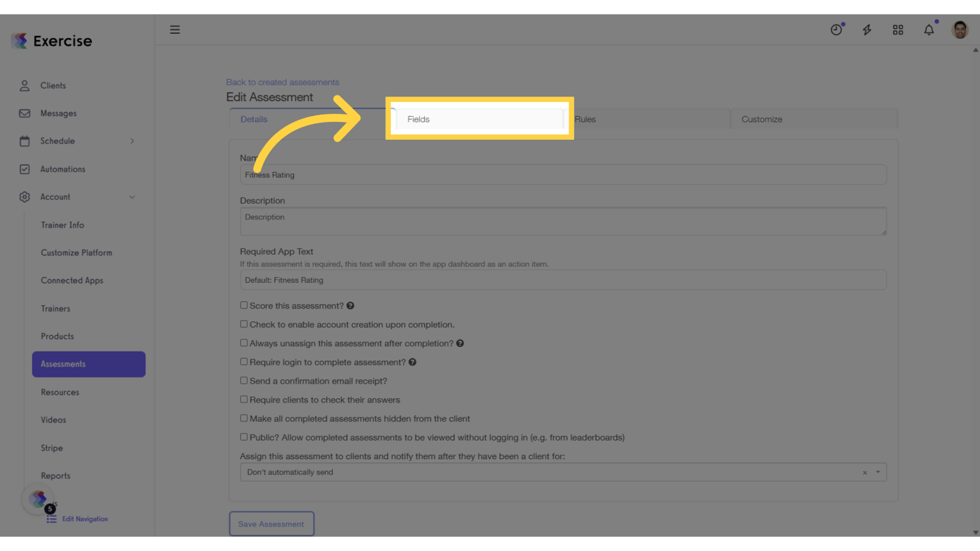The height and width of the screenshot is (551, 980).
Task: Open notifications via the bell icon
Action: pos(928,29)
